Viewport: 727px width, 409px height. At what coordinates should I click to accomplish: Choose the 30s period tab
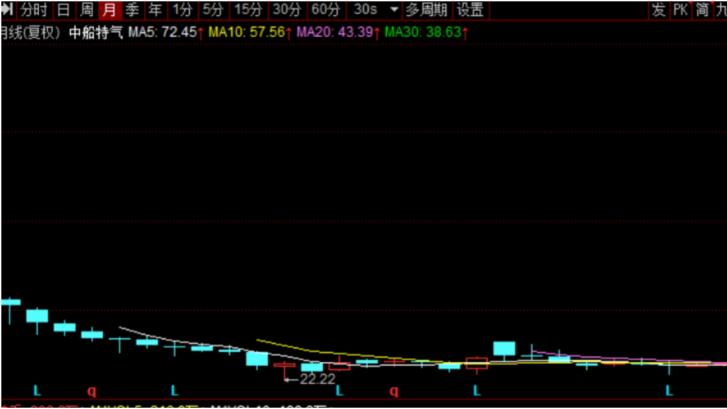pyautogui.click(x=365, y=10)
